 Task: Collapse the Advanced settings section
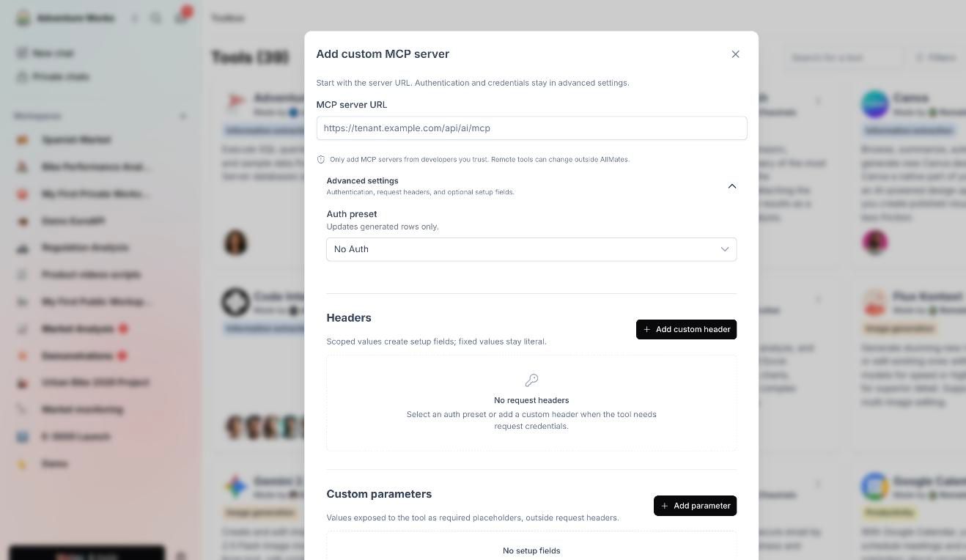pyautogui.click(x=731, y=186)
